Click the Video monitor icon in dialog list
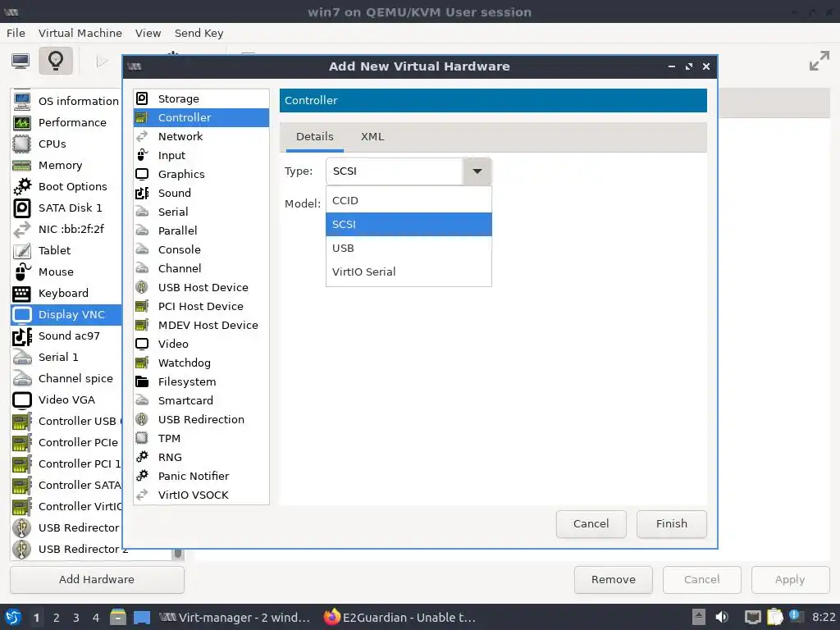The height and width of the screenshot is (630, 840). coord(142,344)
